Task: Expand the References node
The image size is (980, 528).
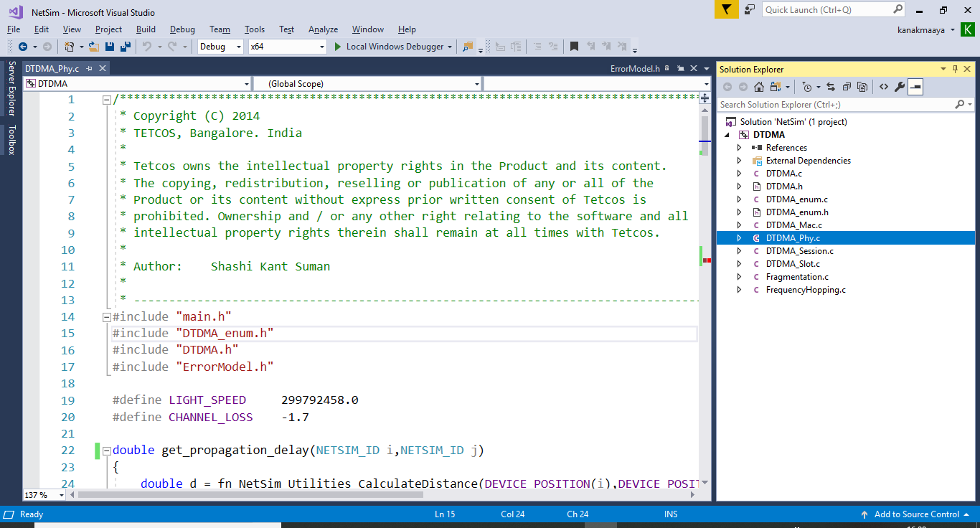Action: [x=740, y=148]
